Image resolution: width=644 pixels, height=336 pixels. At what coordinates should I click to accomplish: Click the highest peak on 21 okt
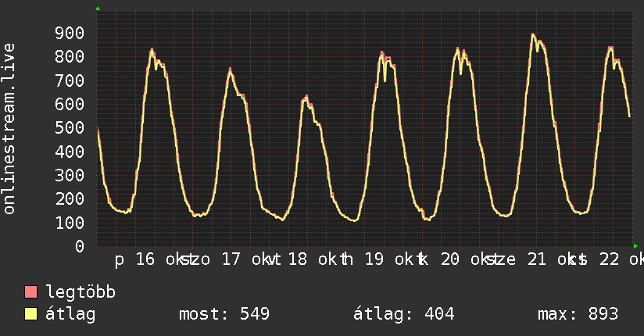click(533, 34)
